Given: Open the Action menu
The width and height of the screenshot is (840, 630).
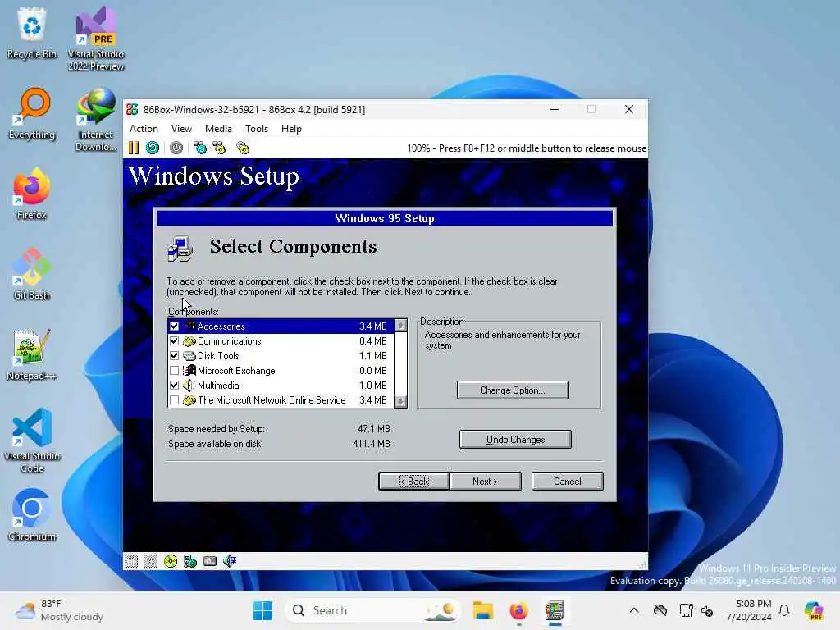Looking at the screenshot, I should click(x=144, y=129).
